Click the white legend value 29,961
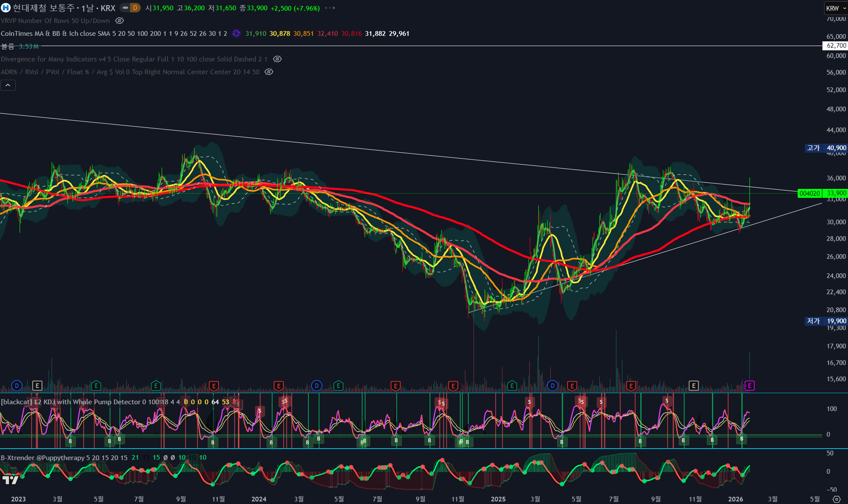 point(399,33)
